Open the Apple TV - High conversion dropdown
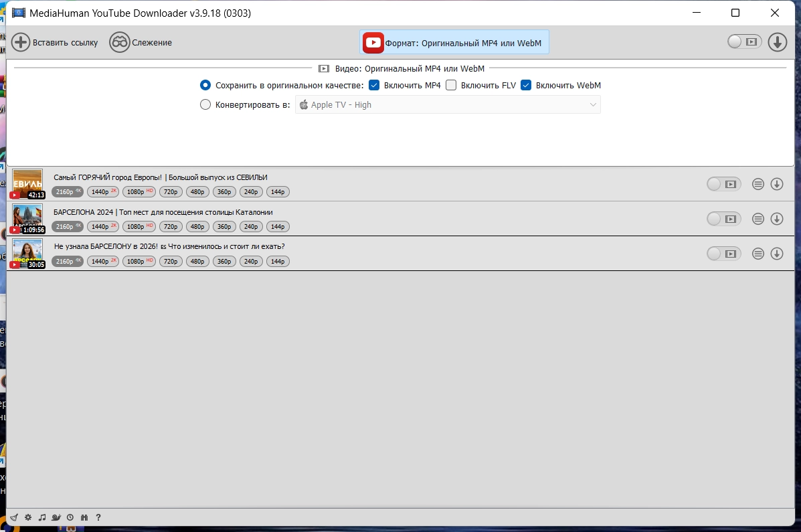The height and width of the screenshot is (532, 801). 448,105
